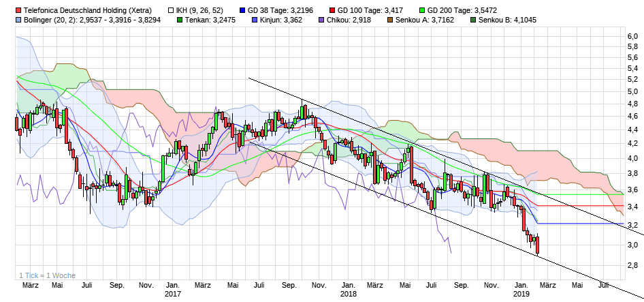Click the 5,0 price axis label
Viewport: 644px width, 302px height.
pos(632,91)
